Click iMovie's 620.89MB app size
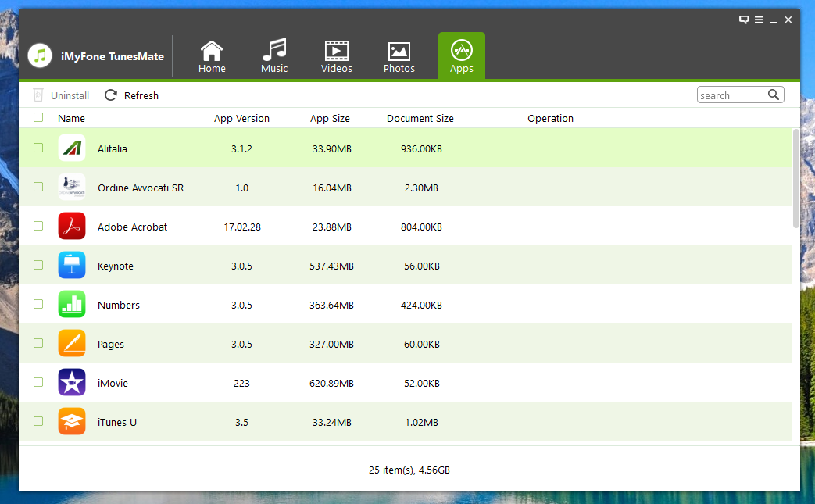The image size is (815, 504). (331, 384)
